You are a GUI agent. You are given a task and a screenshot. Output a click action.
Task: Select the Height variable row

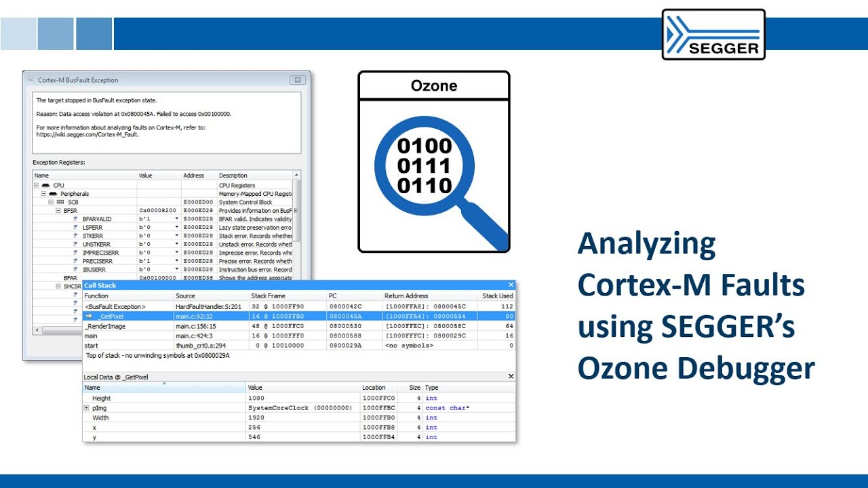[298, 399]
